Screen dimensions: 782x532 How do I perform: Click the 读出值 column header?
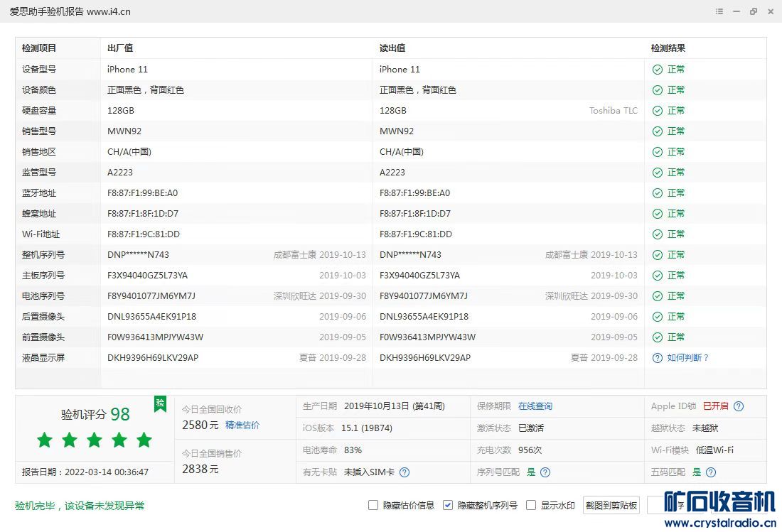(x=392, y=48)
